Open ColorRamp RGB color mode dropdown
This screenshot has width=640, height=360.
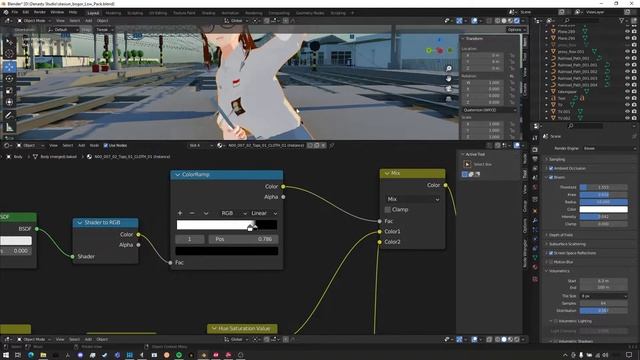pyautogui.click(x=232, y=213)
